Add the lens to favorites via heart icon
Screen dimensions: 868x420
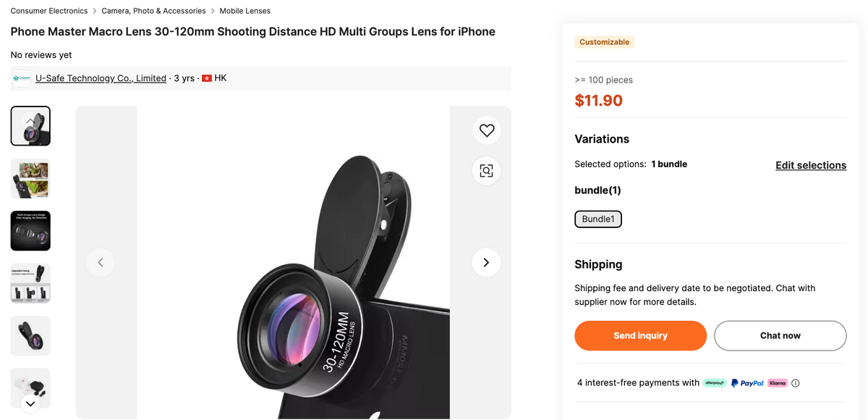tap(486, 130)
